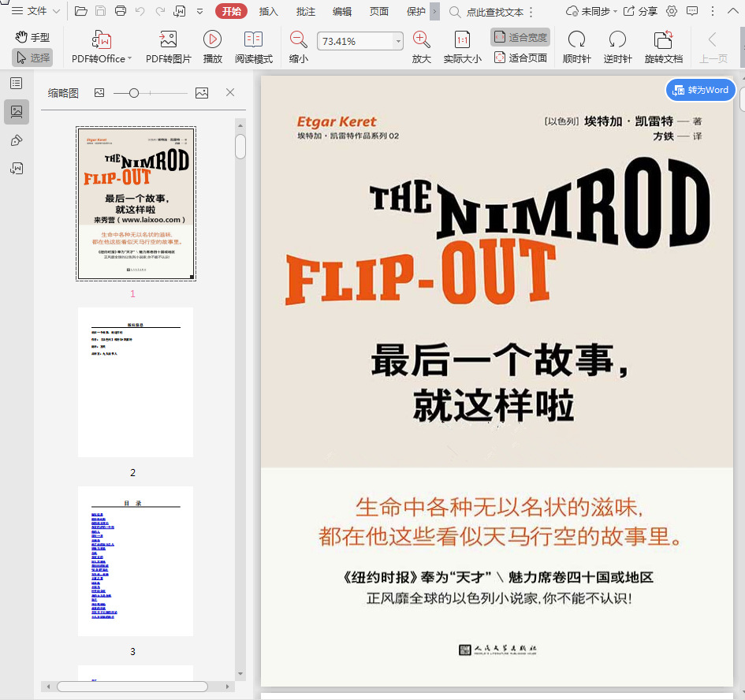The width and height of the screenshot is (745, 700).
Task: Open the feedback chat icon
Action: tap(692, 11)
